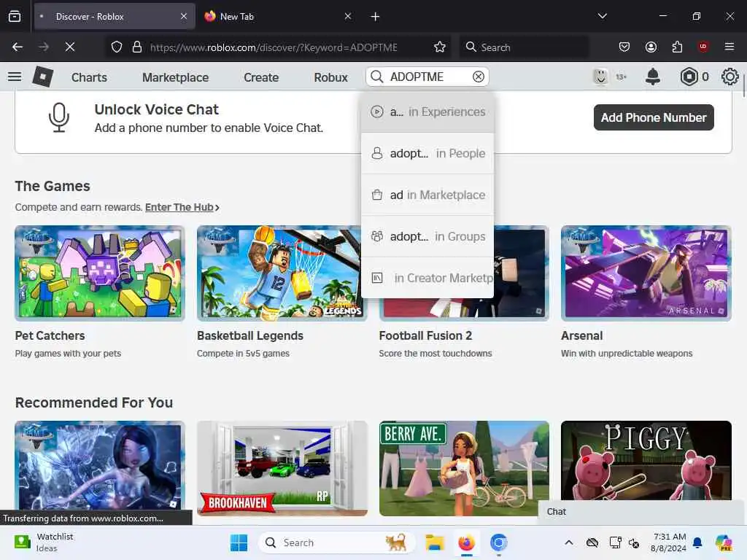Clear the ADOPTME search text
Viewport: 747px width, 560px height.
(x=479, y=77)
